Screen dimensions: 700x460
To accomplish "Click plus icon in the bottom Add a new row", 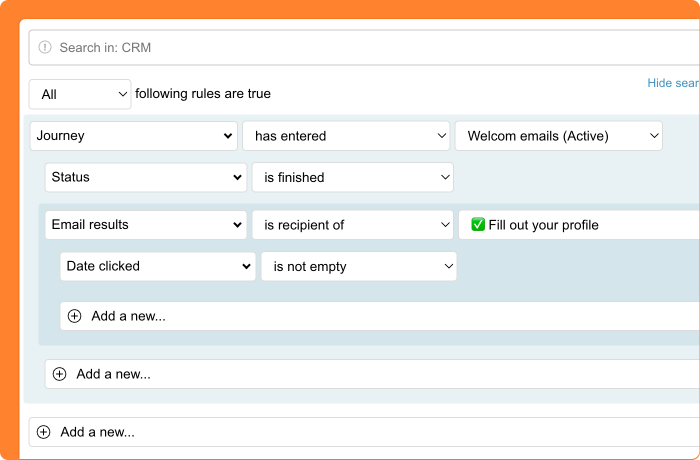I will pyautogui.click(x=43, y=432).
